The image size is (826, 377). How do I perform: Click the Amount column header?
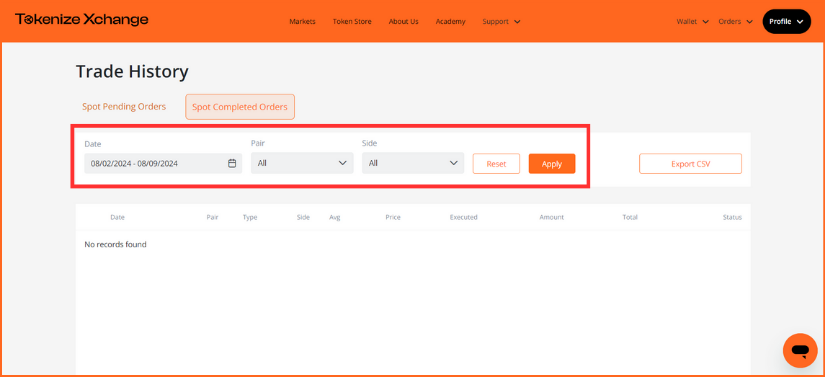[552, 217]
